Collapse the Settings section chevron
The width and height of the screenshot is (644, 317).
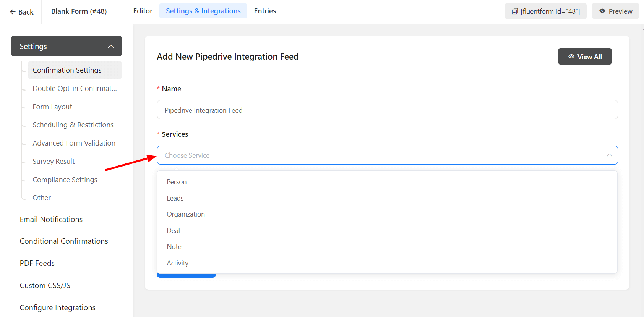111,46
